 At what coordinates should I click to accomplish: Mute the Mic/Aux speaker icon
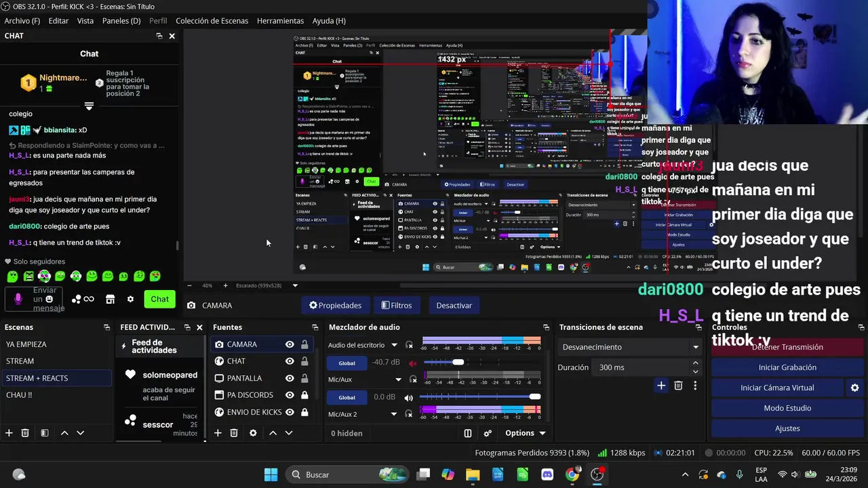[x=408, y=397]
